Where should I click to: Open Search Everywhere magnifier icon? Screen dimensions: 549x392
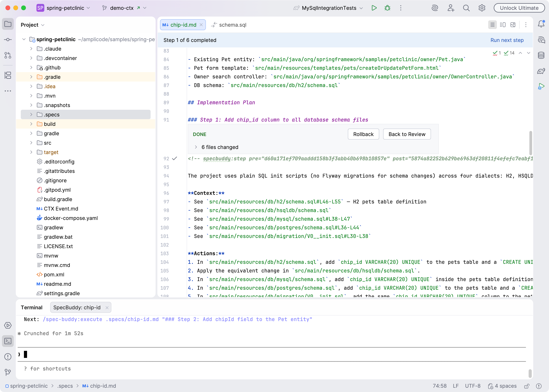(x=466, y=8)
